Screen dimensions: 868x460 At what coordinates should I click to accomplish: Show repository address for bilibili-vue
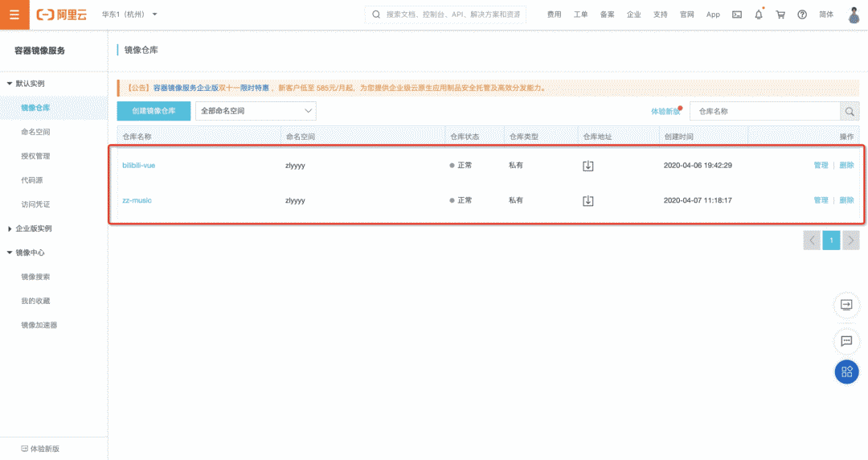click(x=588, y=166)
